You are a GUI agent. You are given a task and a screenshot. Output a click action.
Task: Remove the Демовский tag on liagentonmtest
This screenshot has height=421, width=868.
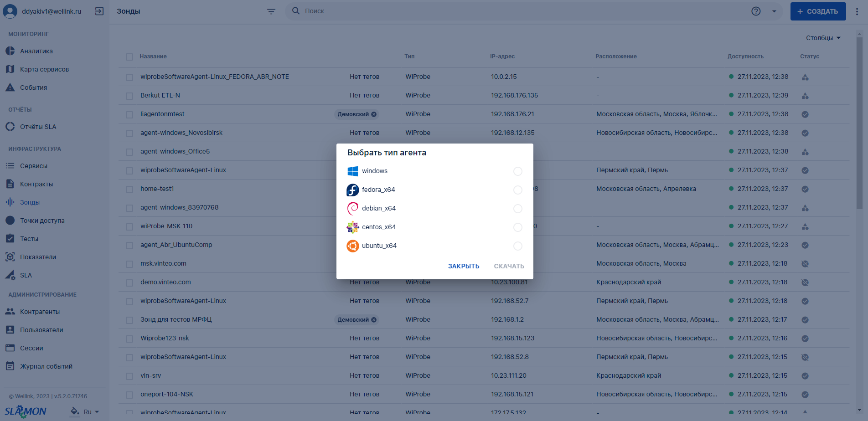click(374, 114)
